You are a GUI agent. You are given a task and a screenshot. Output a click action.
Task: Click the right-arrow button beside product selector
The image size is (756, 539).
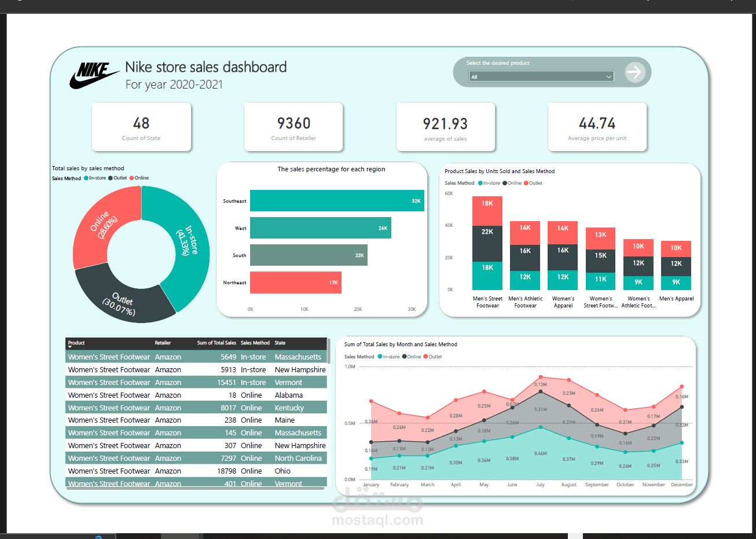tap(635, 72)
